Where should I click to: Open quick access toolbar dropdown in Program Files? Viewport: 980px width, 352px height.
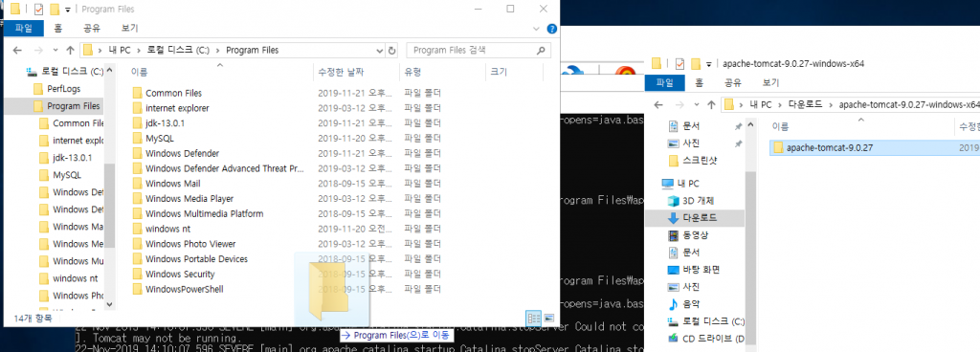pos(67,10)
